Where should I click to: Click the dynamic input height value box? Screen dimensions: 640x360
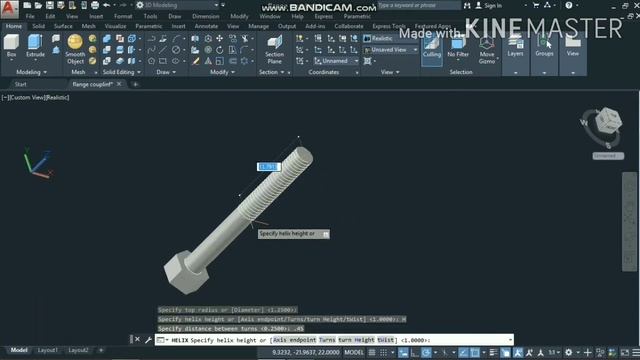click(269, 167)
